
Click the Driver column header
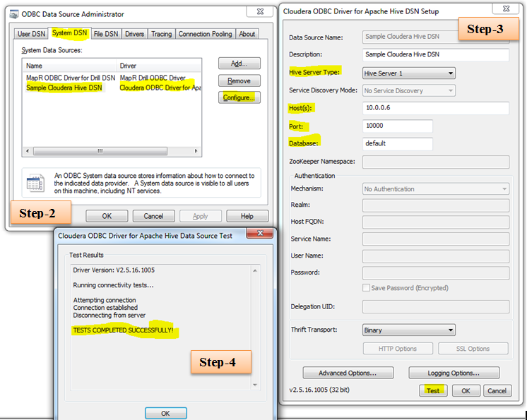point(159,66)
